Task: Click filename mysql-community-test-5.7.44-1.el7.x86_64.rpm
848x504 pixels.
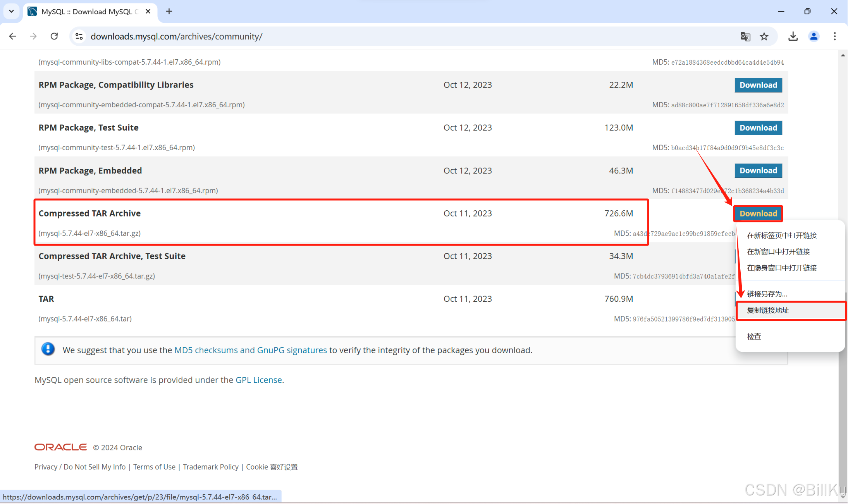Action: click(117, 148)
